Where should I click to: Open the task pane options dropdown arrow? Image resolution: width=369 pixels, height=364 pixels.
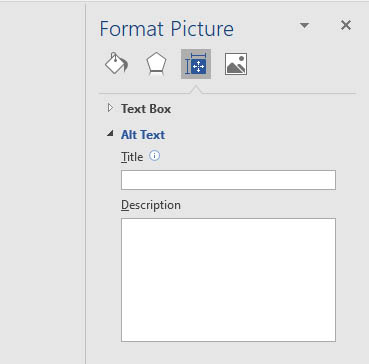(305, 25)
